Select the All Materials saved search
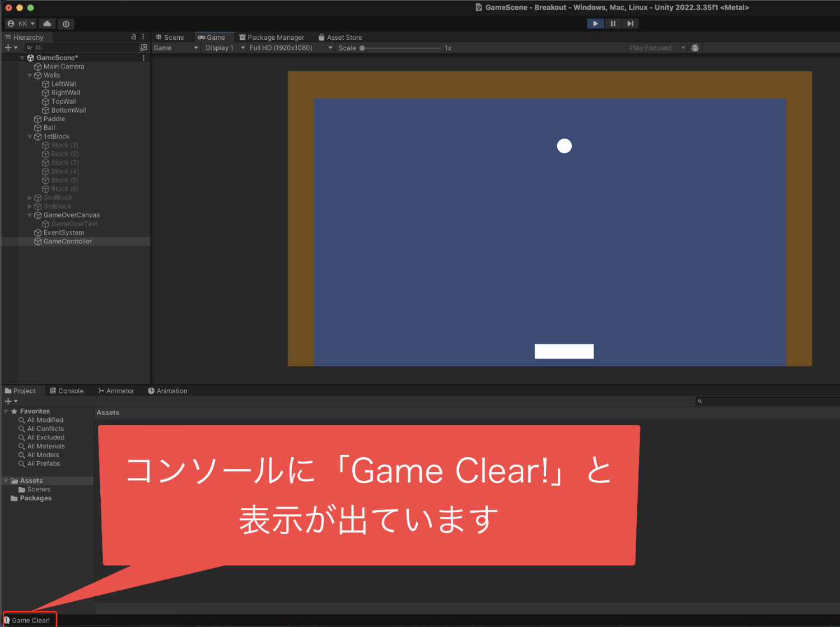 tap(41, 447)
